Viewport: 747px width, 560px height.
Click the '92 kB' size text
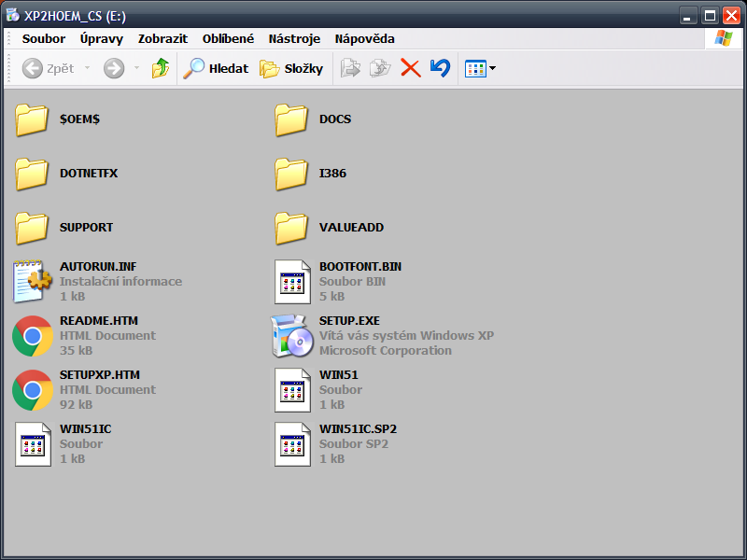click(x=76, y=405)
